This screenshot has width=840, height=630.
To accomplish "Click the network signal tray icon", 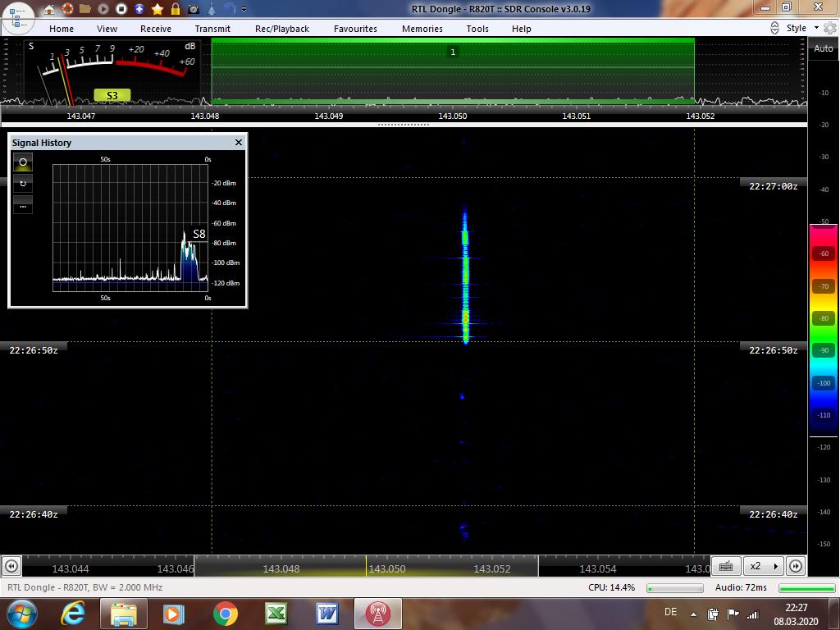I will [753, 614].
